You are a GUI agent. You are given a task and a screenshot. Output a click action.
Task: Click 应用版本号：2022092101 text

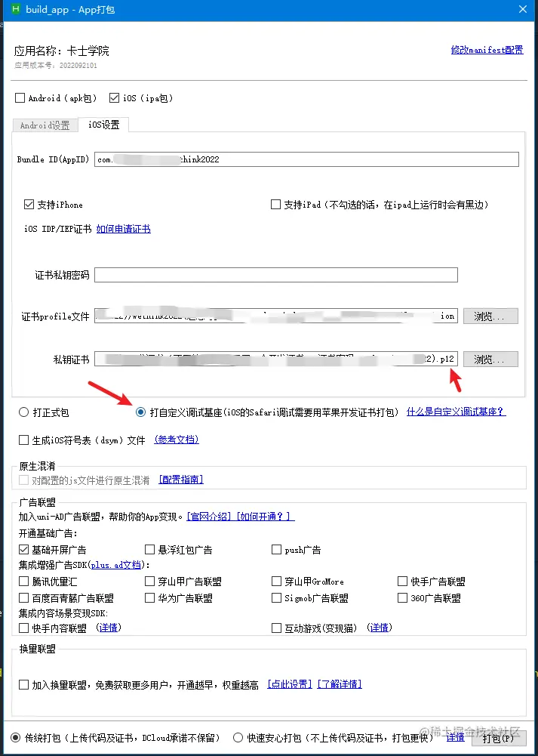(x=55, y=65)
